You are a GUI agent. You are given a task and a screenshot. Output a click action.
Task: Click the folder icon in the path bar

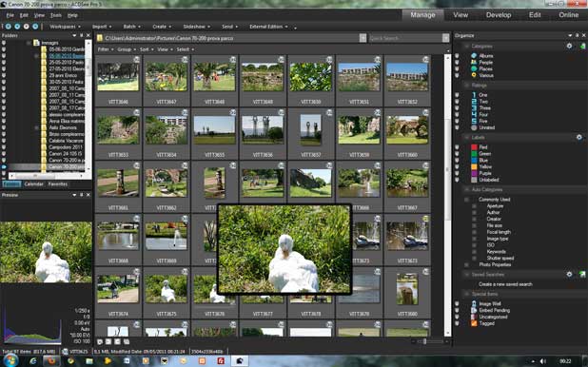pyautogui.click(x=100, y=38)
